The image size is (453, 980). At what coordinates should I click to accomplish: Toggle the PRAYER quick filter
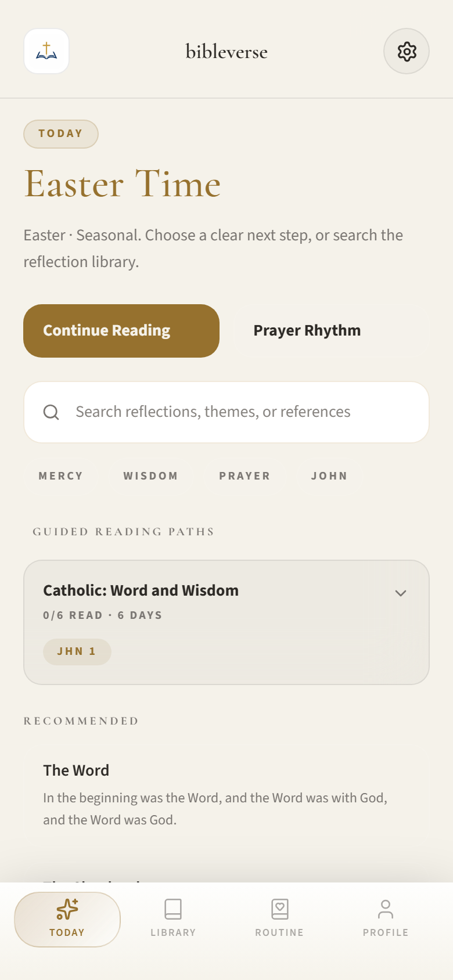(x=245, y=475)
